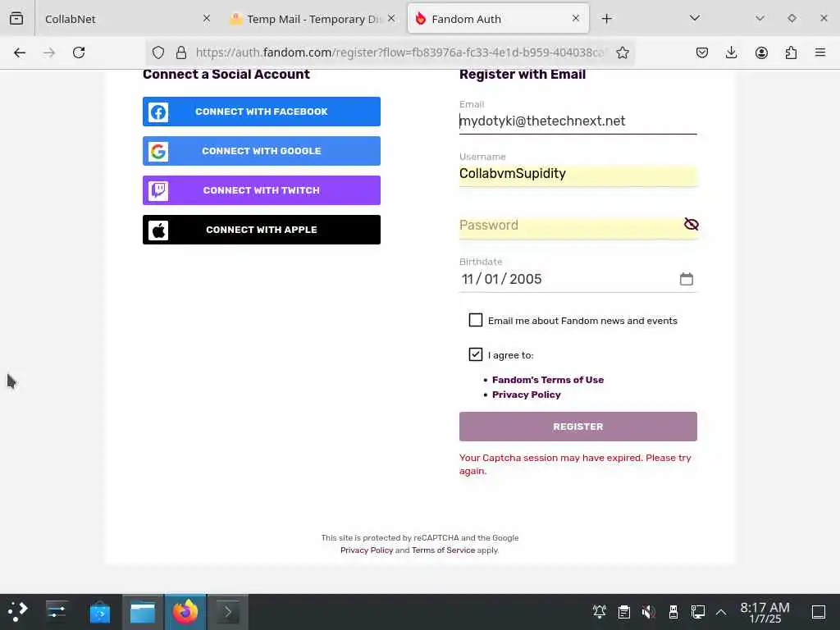Screen dimensions: 840x630
Task: Expand the list all tabs dropdown
Action: coord(695,19)
